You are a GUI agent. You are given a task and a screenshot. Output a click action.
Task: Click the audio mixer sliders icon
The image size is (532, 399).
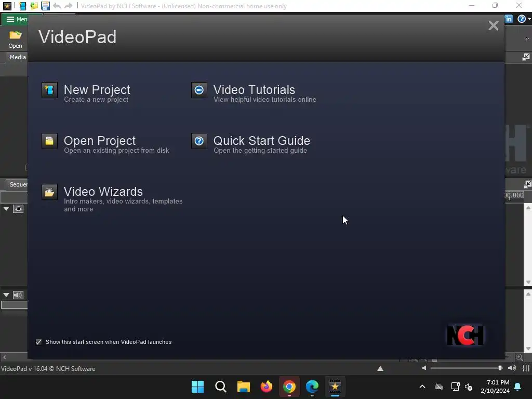[x=526, y=368]
